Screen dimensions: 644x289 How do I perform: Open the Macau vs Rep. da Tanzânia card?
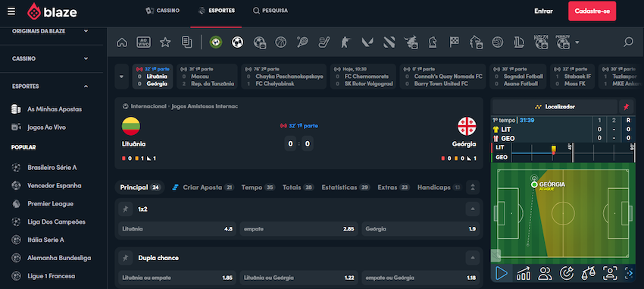click(207, 77)
